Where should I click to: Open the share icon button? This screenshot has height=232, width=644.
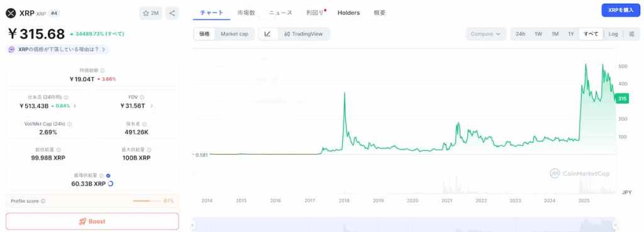pyautogui.click(x=172, y=13)
